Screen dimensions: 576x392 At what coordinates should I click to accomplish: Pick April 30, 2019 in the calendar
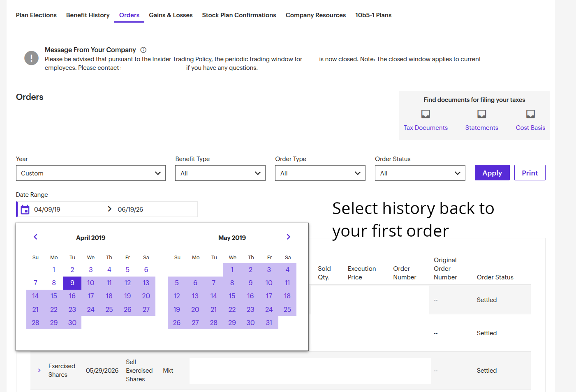click(72, 323)
